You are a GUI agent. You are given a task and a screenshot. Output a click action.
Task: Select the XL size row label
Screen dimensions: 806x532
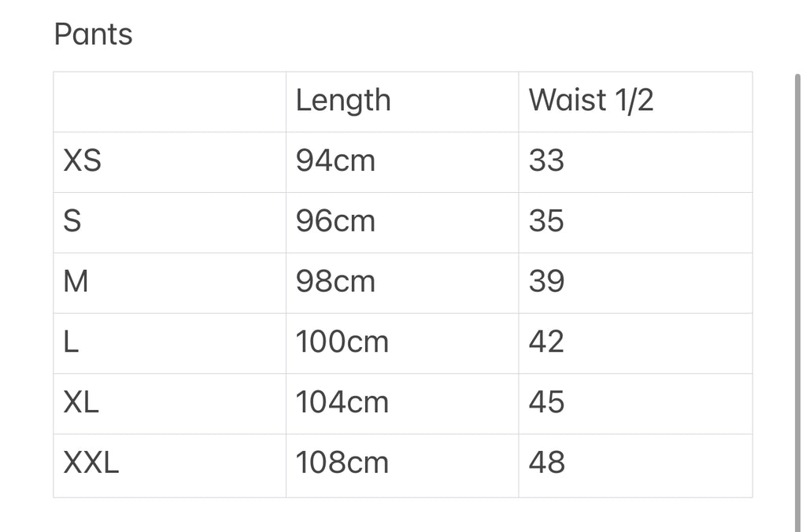[81, 403]
